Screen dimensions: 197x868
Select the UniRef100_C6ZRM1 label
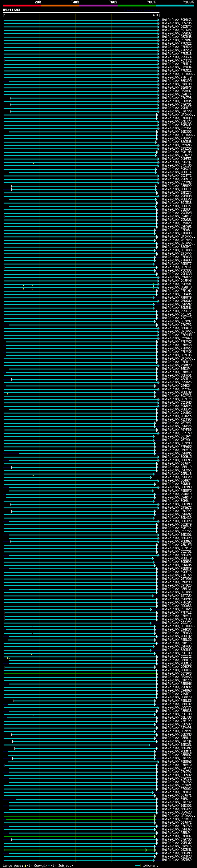(176, 850)
